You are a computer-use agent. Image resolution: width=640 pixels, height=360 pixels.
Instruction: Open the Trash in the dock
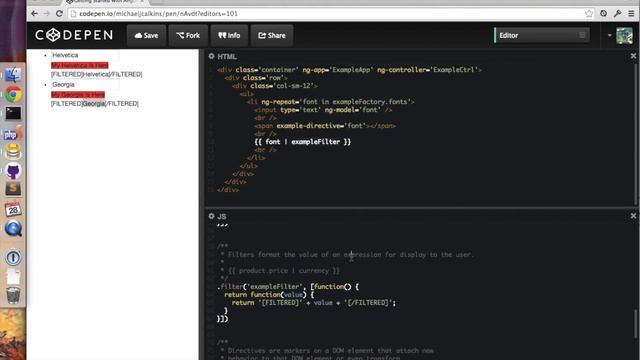13,295
